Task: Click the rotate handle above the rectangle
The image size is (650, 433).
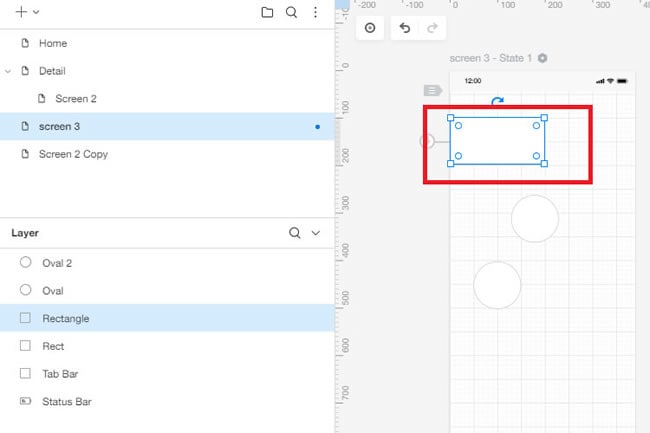Action: [x=497, y=101]
